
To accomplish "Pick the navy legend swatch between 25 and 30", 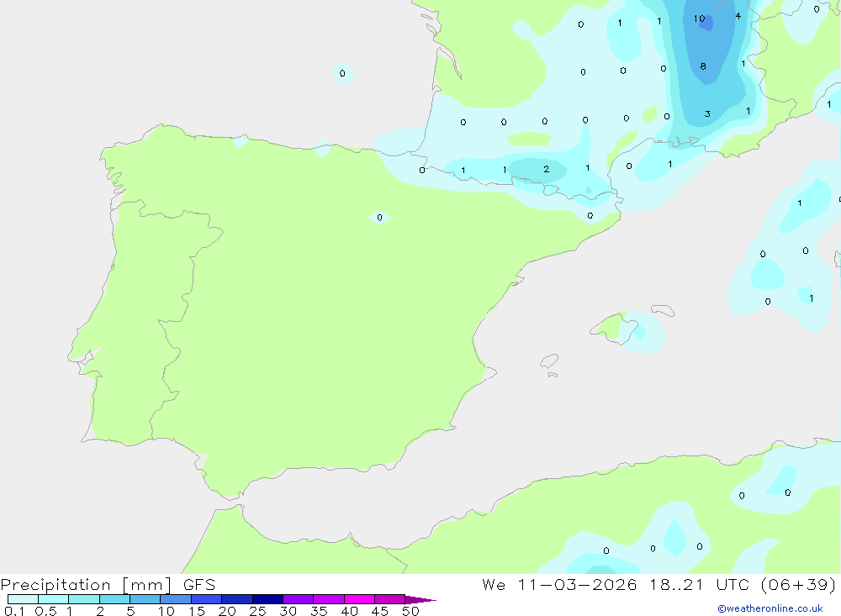I will tap(267, 599).
